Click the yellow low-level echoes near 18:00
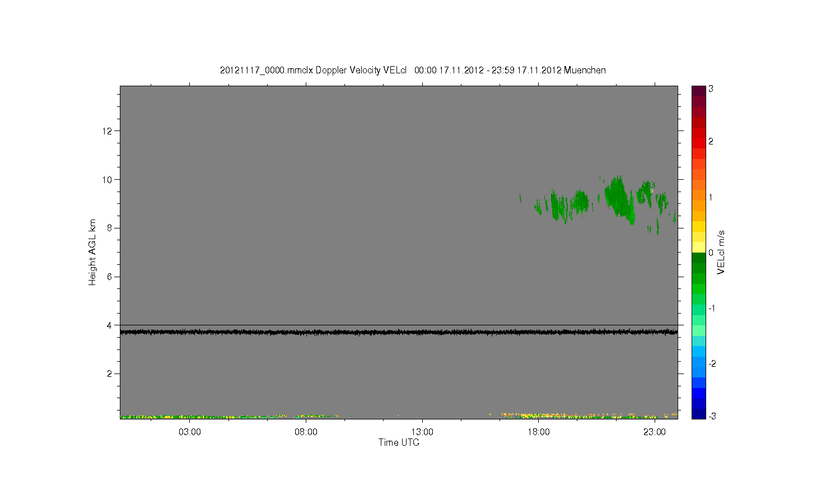Viewport: 840px width, 504px height. (538, 416)
